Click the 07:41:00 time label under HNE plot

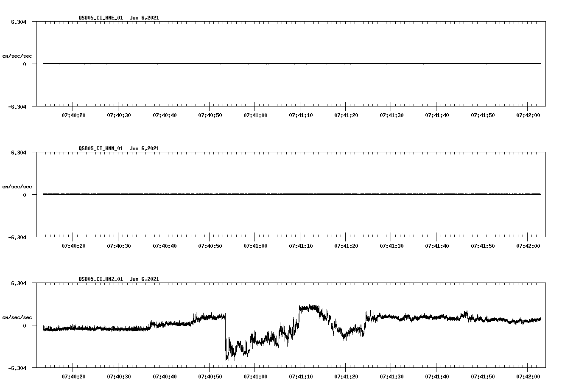(x=255, y=115)
